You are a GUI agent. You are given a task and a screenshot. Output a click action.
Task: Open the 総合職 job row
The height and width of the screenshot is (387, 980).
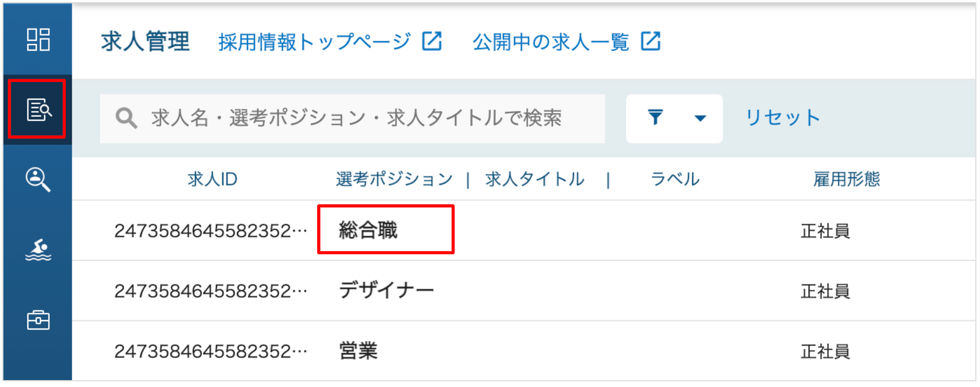tap(524, 230)
